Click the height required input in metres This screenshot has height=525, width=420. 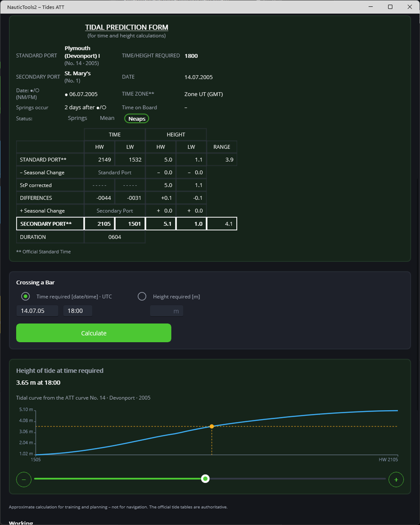click(x=166, y=311)
